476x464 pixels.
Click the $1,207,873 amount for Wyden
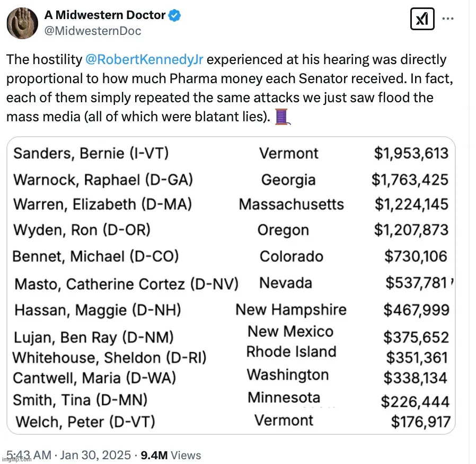(x=411, y=230)
